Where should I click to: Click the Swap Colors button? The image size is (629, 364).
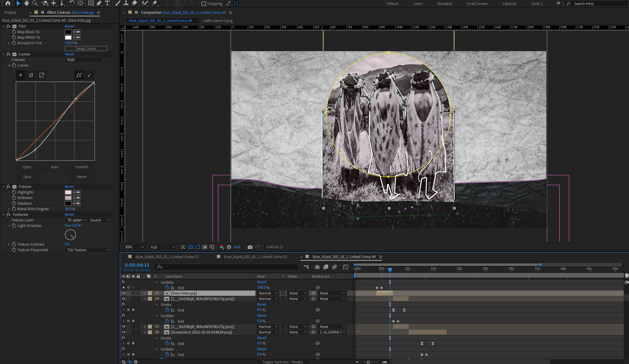click(86, 49)
